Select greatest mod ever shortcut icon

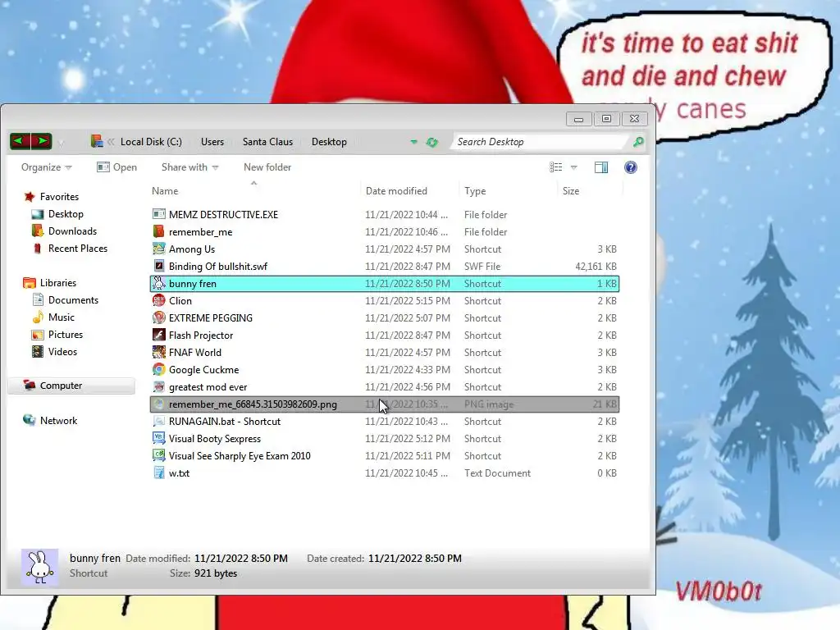point(158,387)
